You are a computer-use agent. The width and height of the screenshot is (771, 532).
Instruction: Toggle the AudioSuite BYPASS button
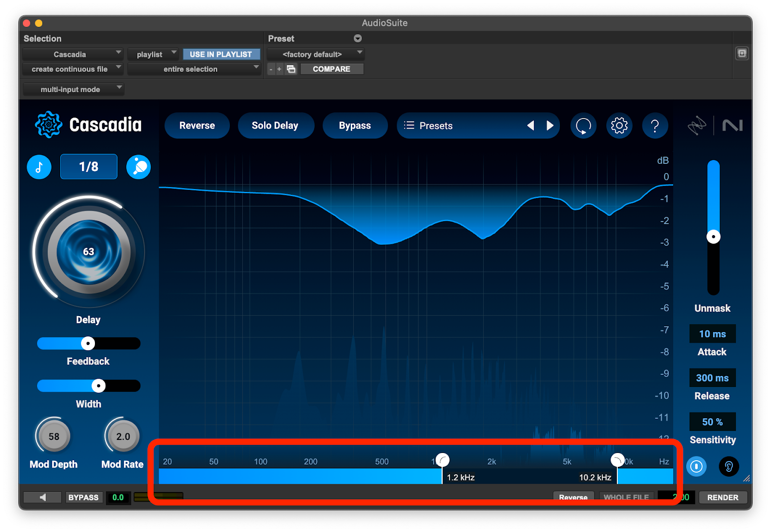tap(83, 497)
